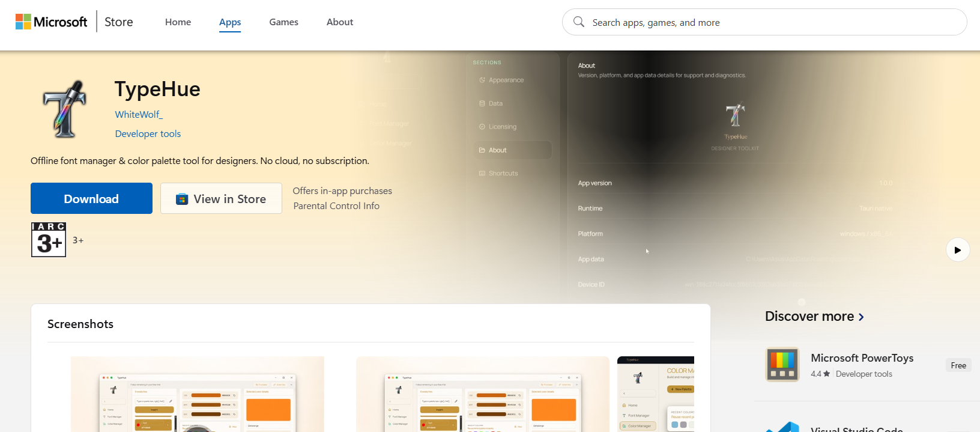Open the first TypeHue screenshot thumbnail
The width and height of the screenshot is (980, 432).
click(198, 394)
